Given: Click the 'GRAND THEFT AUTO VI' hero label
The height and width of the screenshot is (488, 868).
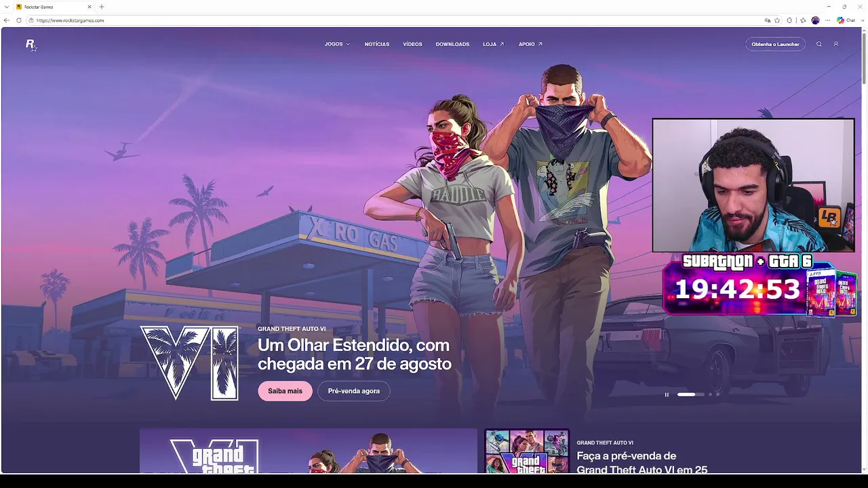Looking at the screenshot, I should [x=292, y=329].
